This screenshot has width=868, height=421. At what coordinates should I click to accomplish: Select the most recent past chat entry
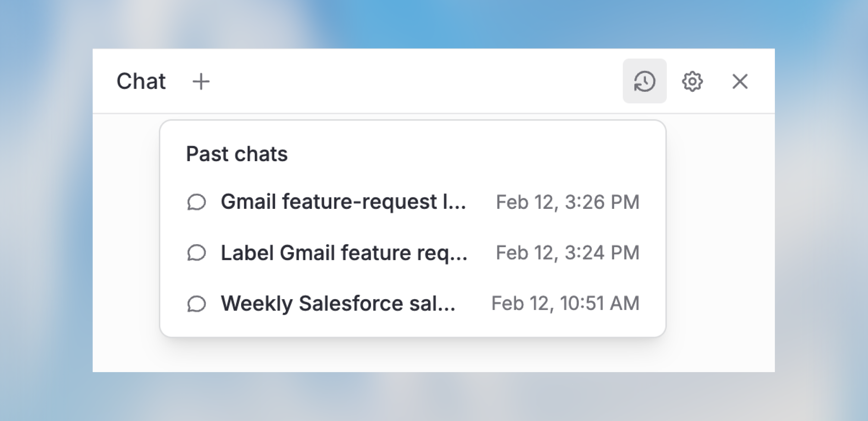pyautogui.click(x=343, y=202)
